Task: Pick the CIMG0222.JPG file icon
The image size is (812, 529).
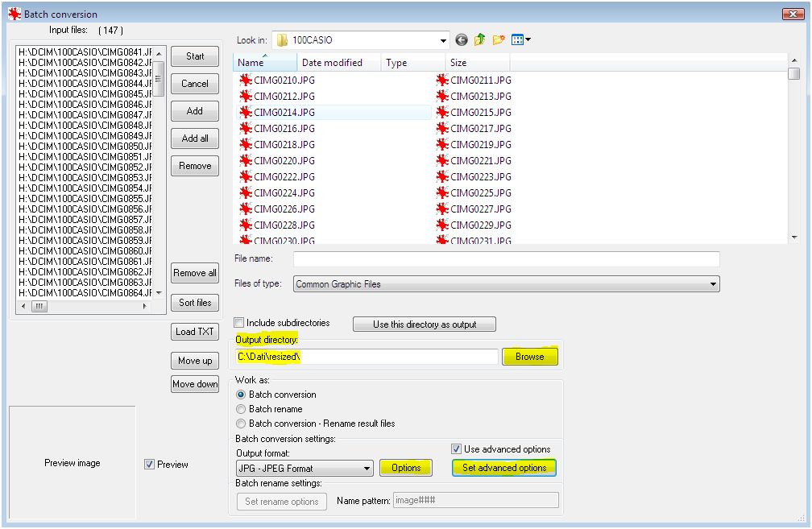Action: [x=246, y=176]
